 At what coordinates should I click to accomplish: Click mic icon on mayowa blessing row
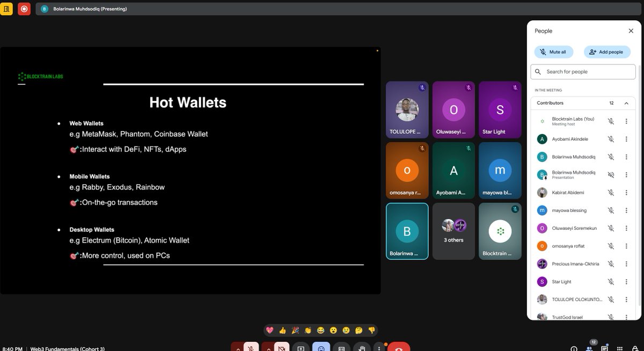tap(611, 210)
